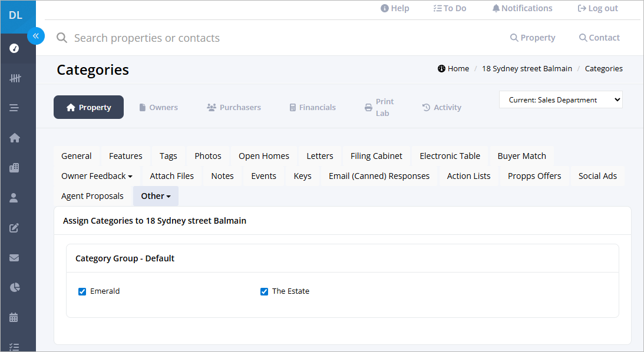Select the Purchasers main tab
Image resolution: width=644 pixels, height=352 pixels.
(234, 107)
